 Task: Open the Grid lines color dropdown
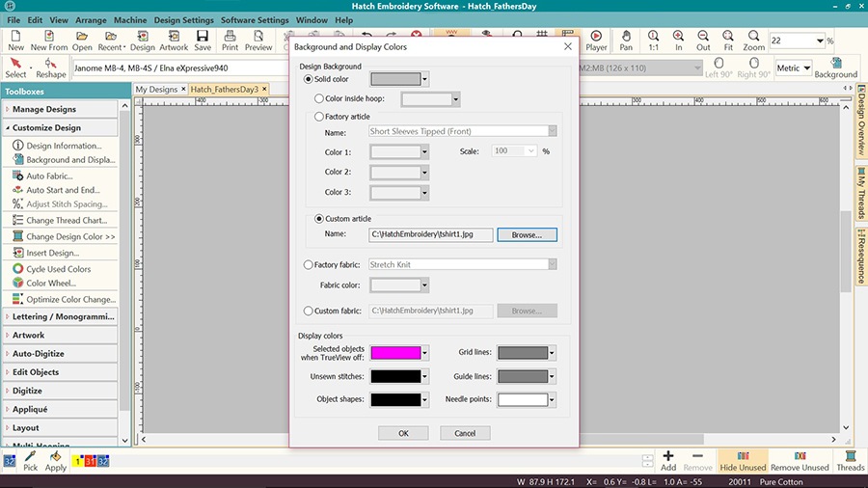click(x=553, y=353)
